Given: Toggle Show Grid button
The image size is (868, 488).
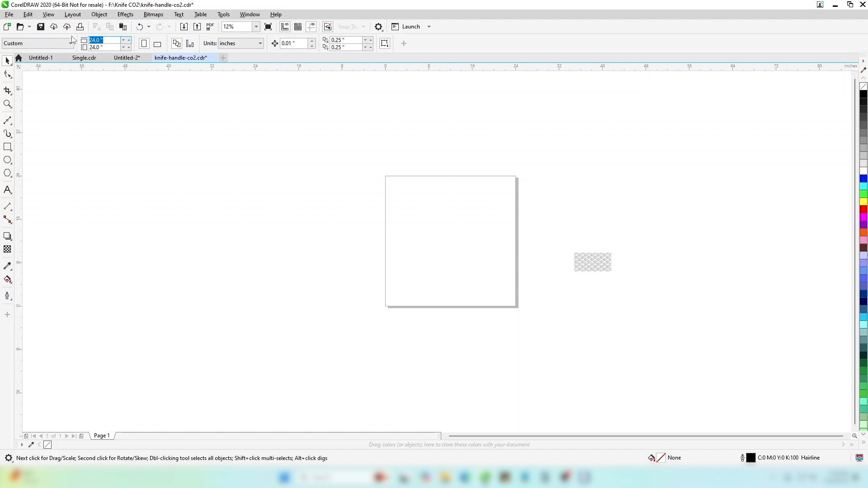Looking at the screenshot, I should 298,27.
